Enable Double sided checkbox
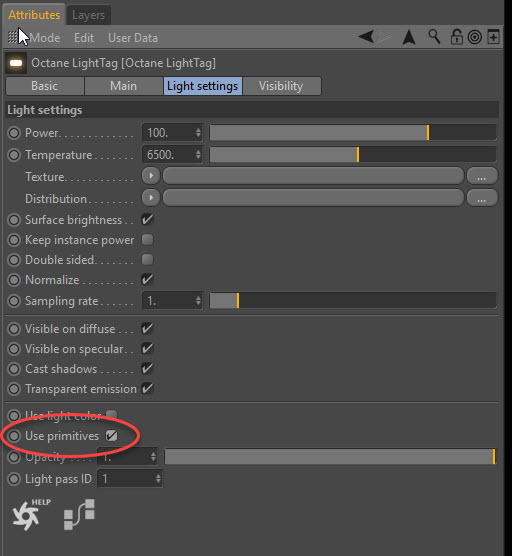This screenshot has width=512, height=556. [x=147, y=260]
